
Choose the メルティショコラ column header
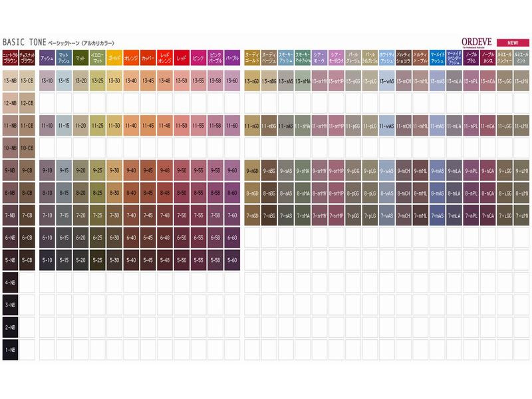pyautogui.click(x=404, y=59)
